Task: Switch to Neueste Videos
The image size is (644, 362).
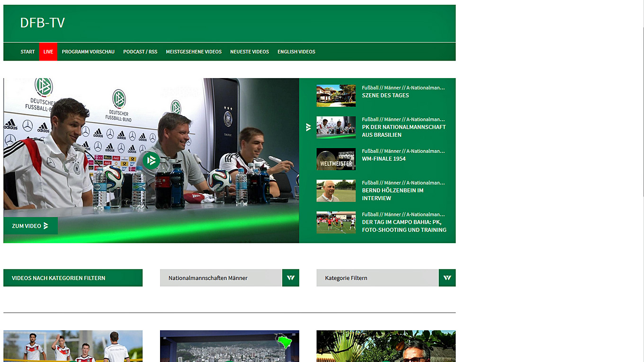Action: 250,52
